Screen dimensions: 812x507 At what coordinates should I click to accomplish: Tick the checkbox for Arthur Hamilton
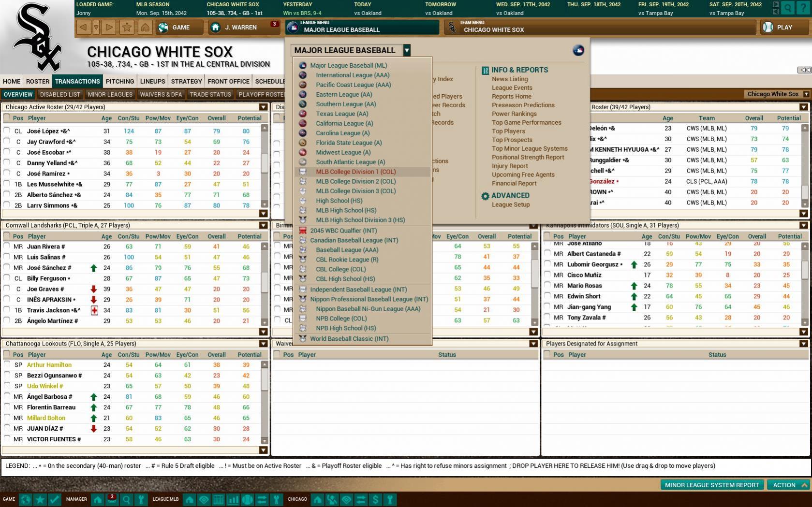pos(7,364)
